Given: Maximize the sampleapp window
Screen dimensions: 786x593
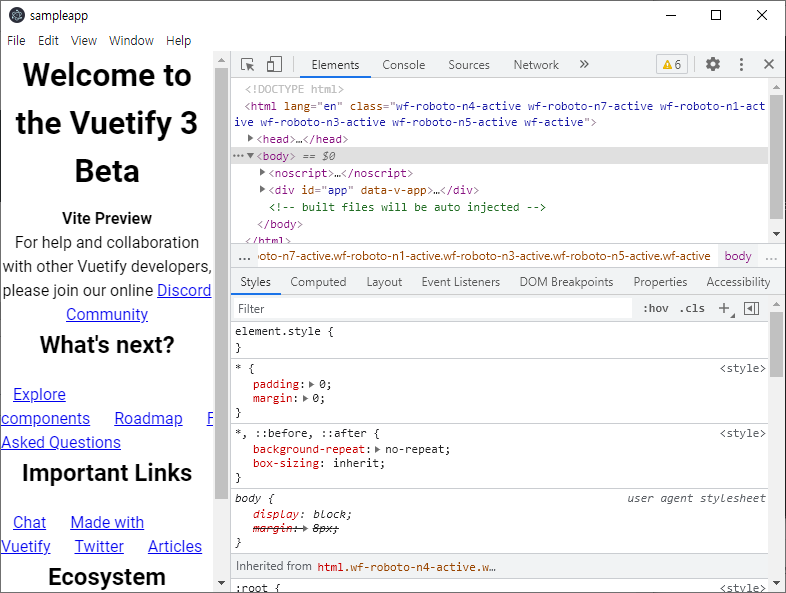Looking at the screenshot, I should point(716,16).
